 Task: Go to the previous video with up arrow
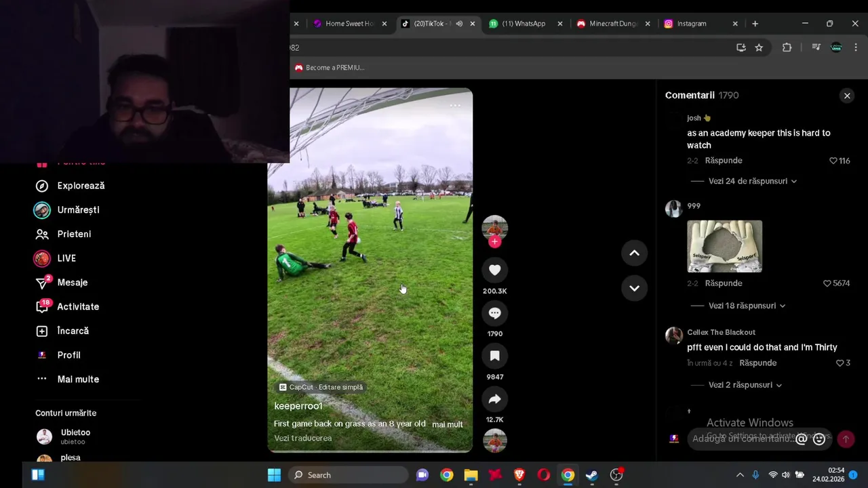click(634, 253)
